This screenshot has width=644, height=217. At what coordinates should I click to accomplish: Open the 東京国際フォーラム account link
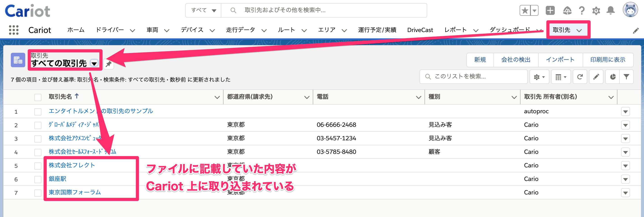tap(75, 192)
